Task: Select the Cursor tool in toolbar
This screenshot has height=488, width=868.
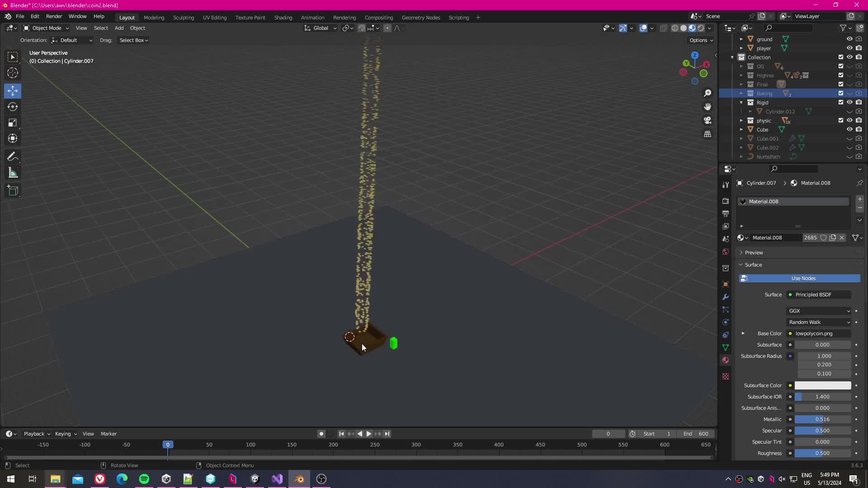Action: [13, 73]
